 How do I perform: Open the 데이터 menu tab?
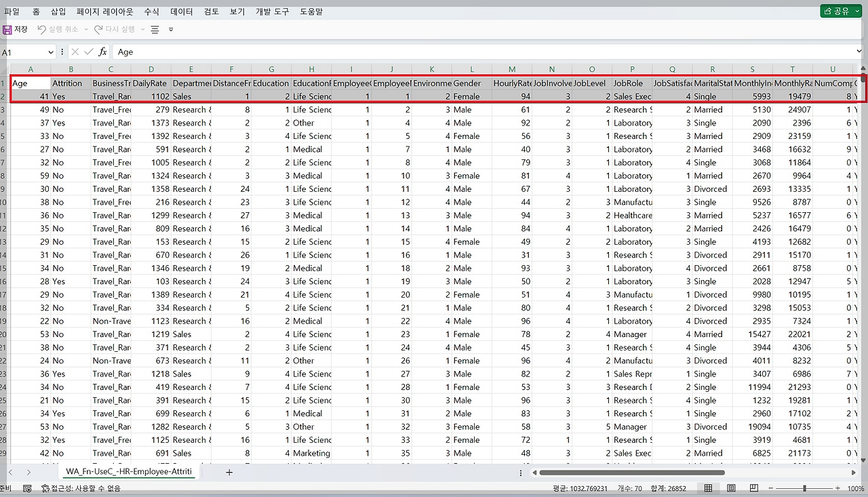(182, 12)
